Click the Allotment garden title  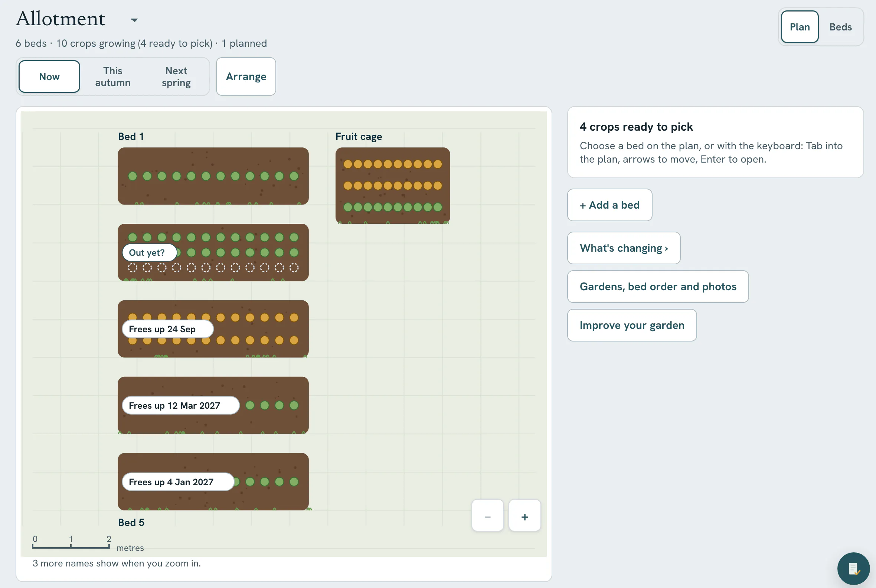tap(61, 19)
